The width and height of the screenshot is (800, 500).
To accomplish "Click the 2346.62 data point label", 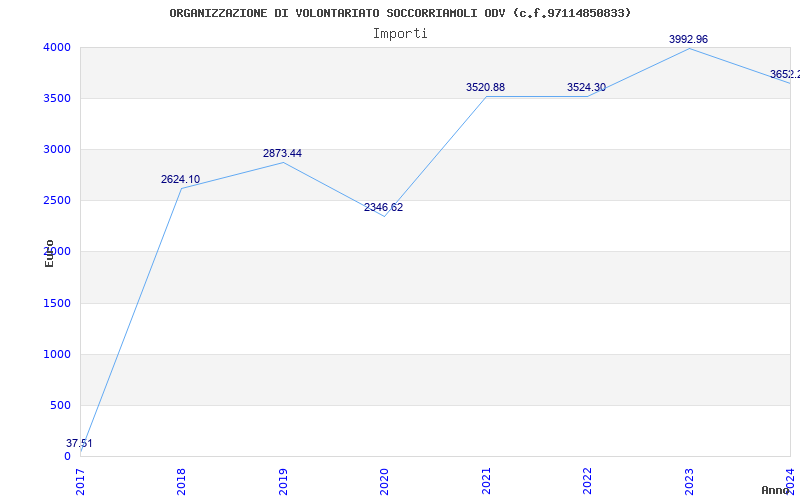I will pos(383,207).
